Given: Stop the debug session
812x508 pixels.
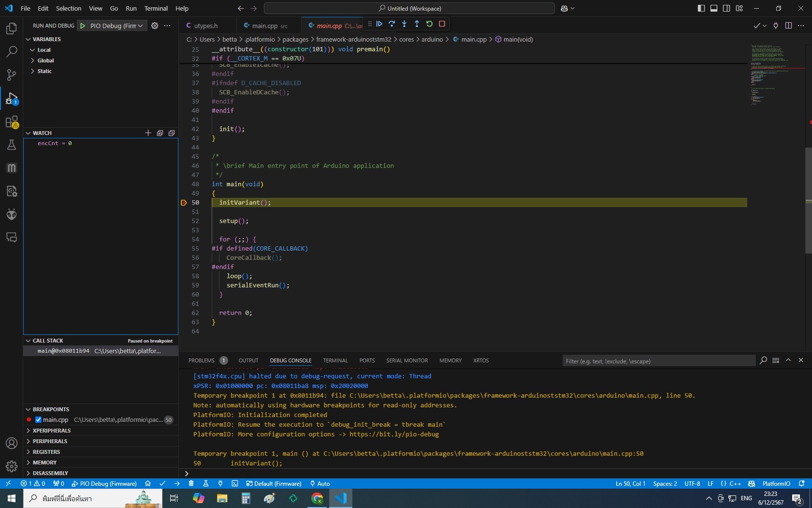Looking at the screenshot, I should (x=442, y=24).
